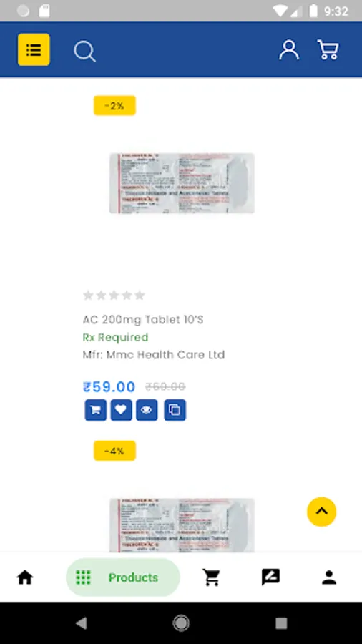Open the message edit bottom tab
This screenshot has height=644, width=362.
coord(270,577)
